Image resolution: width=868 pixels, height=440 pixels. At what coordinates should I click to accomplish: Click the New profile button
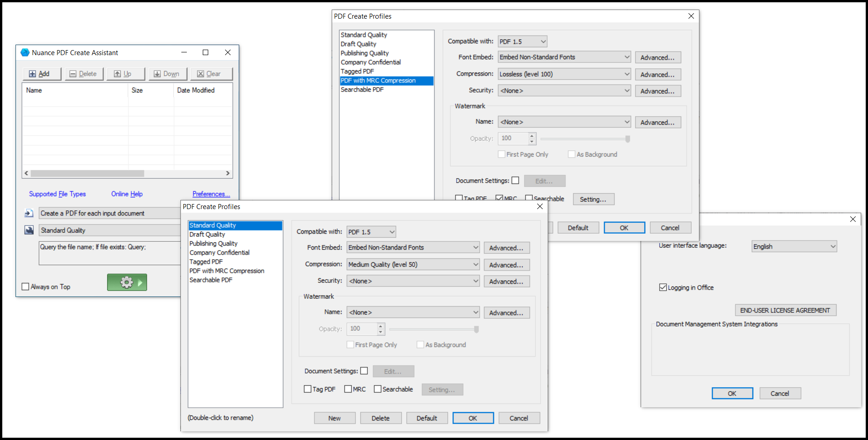[x=334, y=418]
